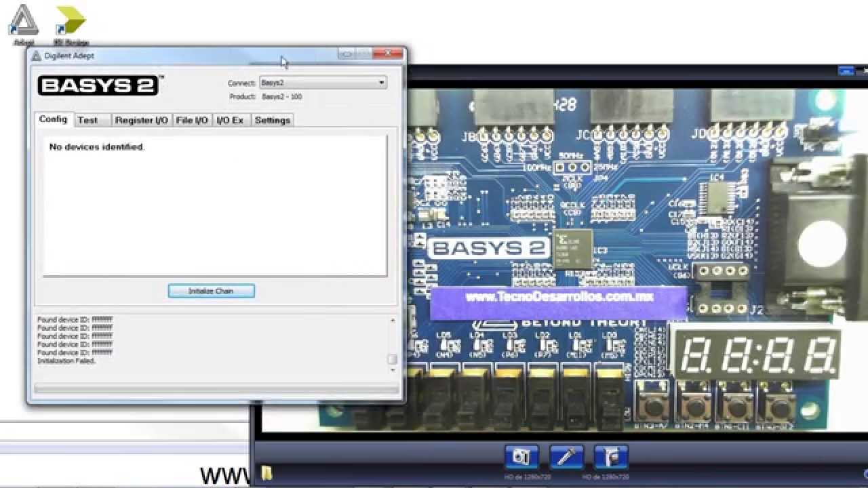Click the blue button at webcam window top-right
Screen dimensions: 868x488
(846, 70)
